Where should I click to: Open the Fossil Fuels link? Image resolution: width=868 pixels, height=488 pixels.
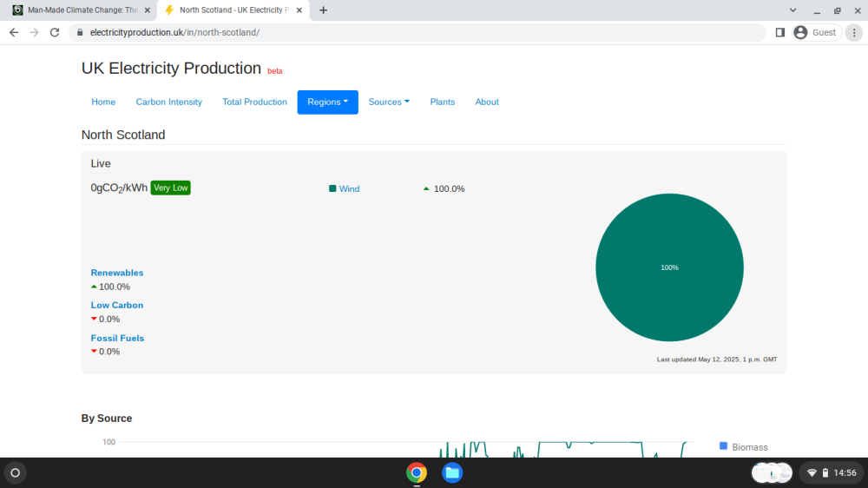tap(117, 338)
